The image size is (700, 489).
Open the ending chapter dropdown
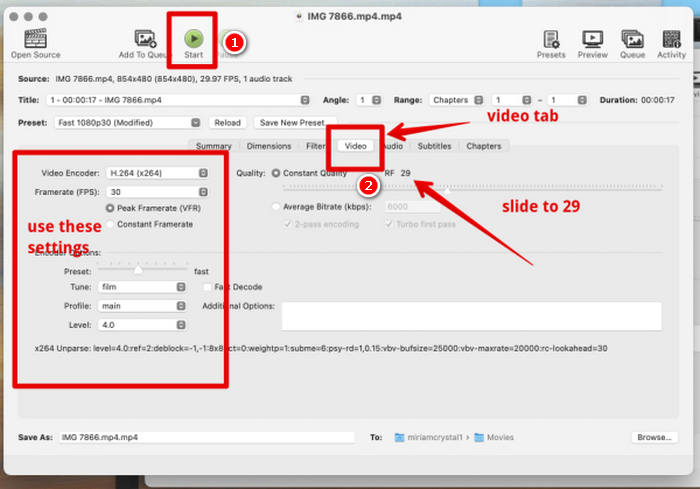click(567, 100)
